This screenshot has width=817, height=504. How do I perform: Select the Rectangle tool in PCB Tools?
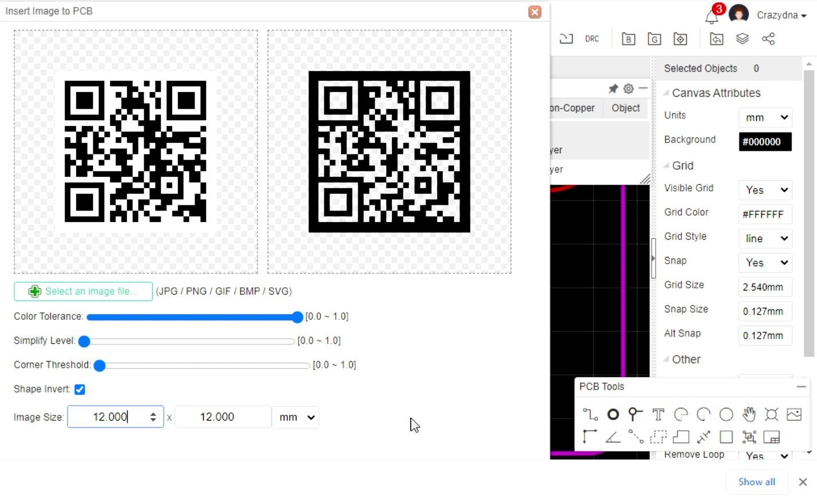(x=726, y=437)
